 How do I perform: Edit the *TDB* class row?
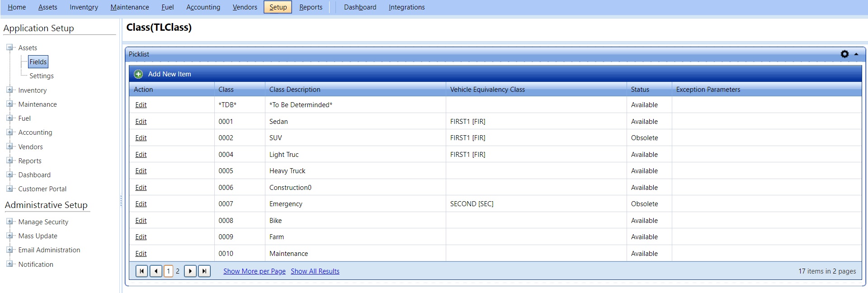pos(141,105)
